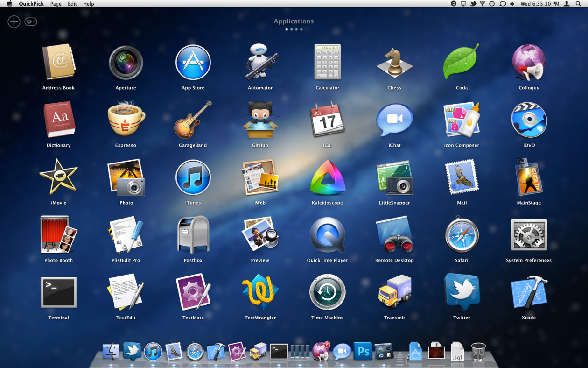Open the App Store icon in grid
This screenshot has width=588, height=368.
(x=193, y=63)
